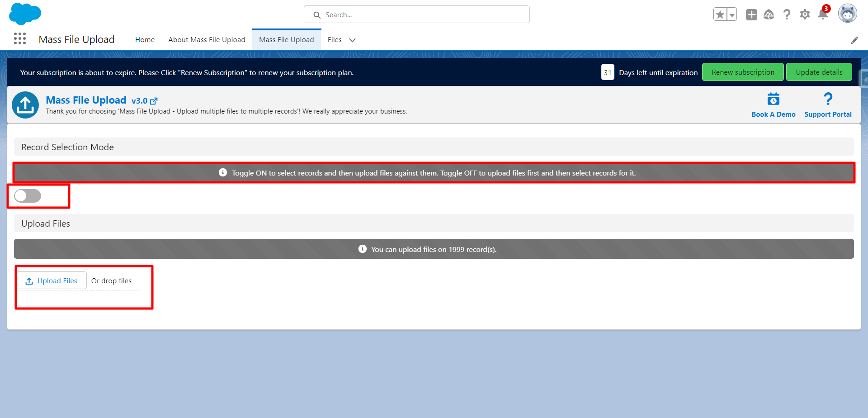The image size is (868, 418).
Task: Click into the global Search field
Action: [417, 14]
